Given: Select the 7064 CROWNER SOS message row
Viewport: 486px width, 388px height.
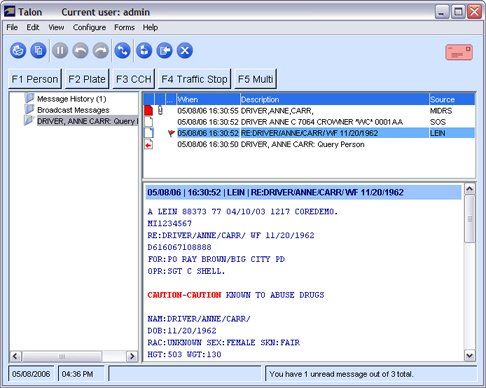Looking at the screenshot, I should coord(309,122).
